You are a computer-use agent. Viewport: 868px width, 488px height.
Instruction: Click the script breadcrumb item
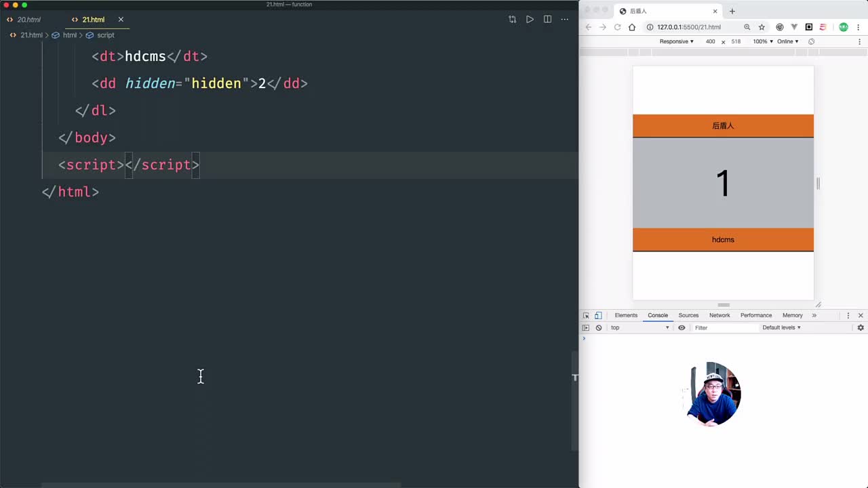[x=105, y=35]
